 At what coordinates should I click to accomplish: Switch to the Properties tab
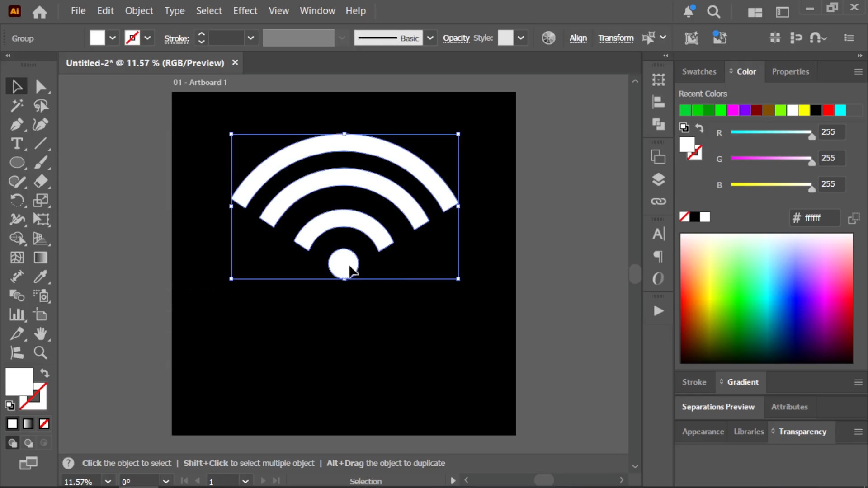[790, 72]
